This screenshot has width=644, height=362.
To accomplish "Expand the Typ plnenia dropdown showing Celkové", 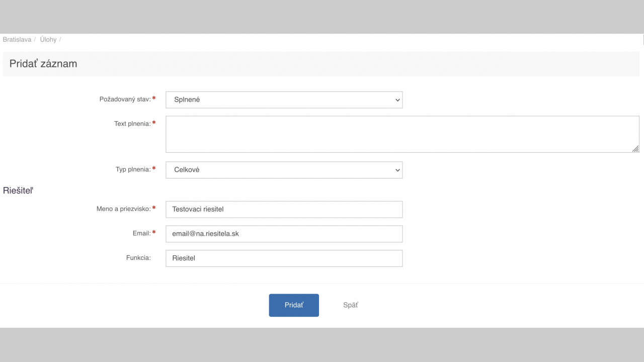I will click(x=283, y=170).
